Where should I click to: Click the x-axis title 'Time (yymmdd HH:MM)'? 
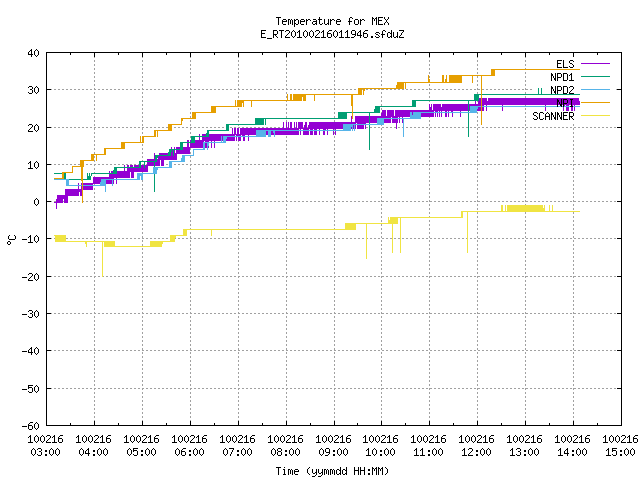pos(332,471)
